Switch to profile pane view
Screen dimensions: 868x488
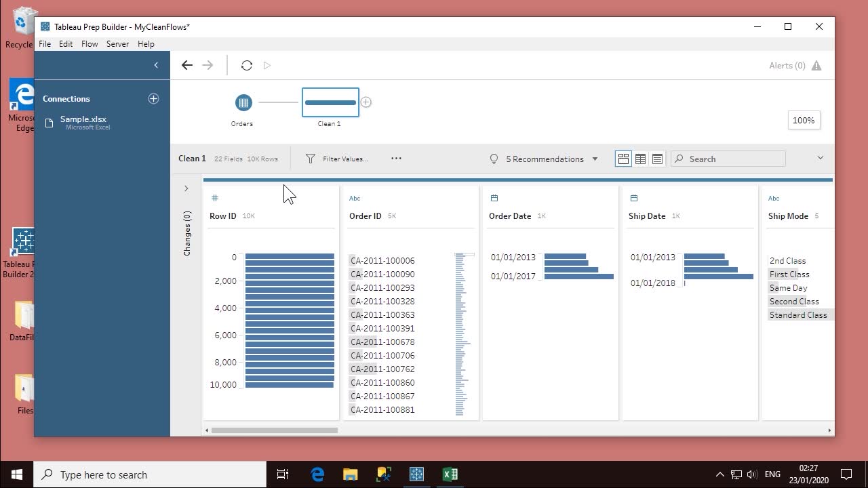click(623, 159)
